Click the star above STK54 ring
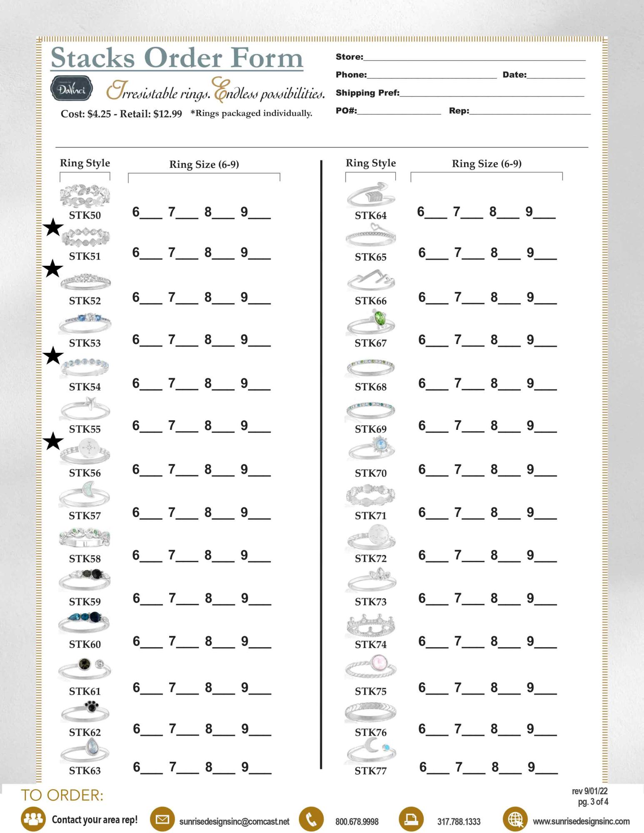Image resolution: width=644 pixels, height=833 pixels. click(x=53, y=355)
